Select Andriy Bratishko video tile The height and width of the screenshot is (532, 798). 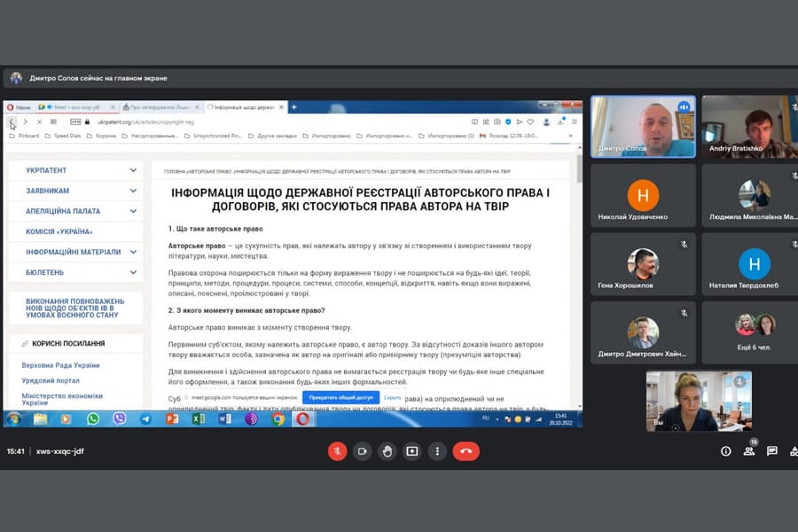click(x=749, y=126)
